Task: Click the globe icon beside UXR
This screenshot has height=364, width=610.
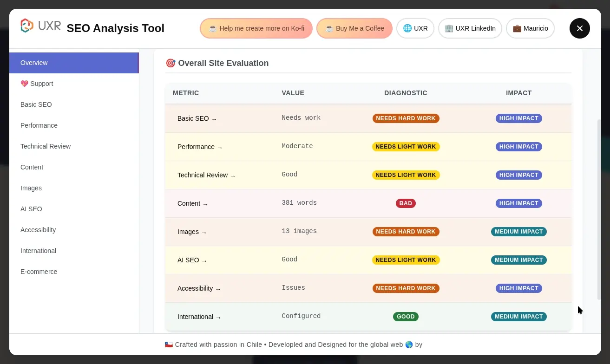Action: point(407,28)
